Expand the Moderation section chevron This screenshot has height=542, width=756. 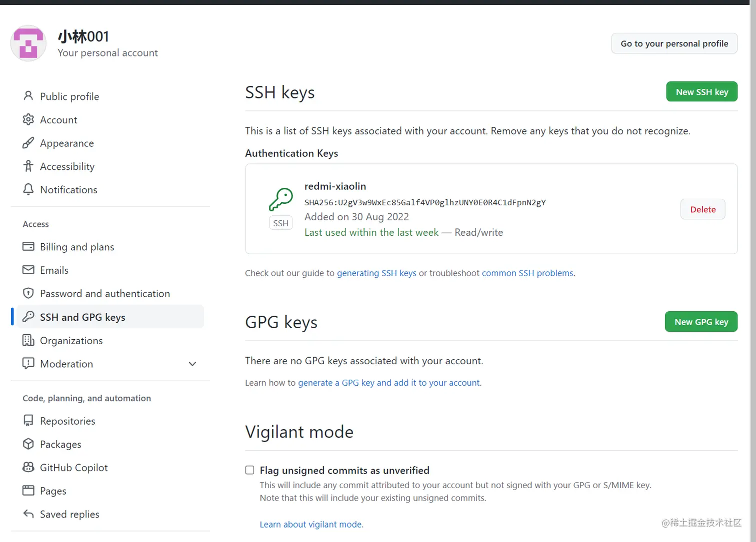click(x=192, y=364)
